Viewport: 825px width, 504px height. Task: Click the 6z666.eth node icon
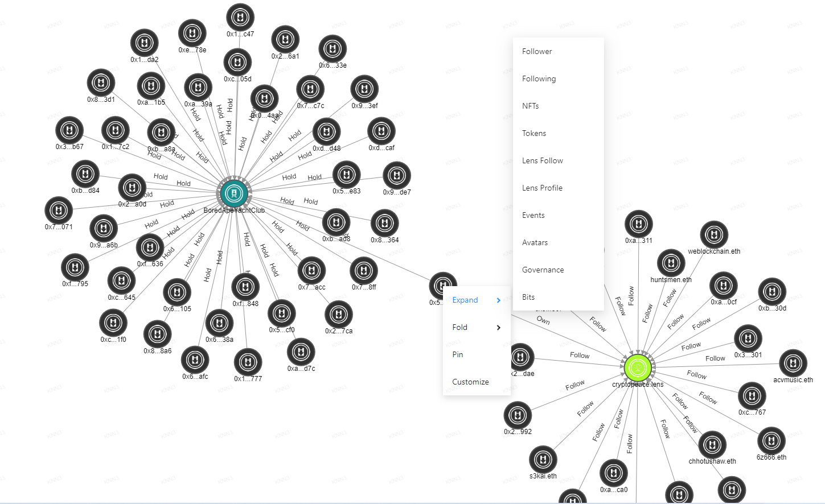[x=771, y=441]
